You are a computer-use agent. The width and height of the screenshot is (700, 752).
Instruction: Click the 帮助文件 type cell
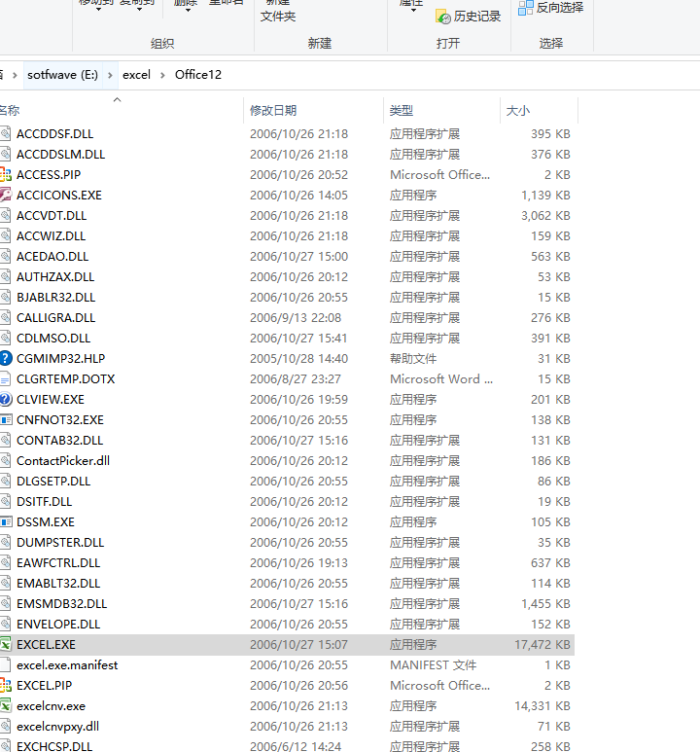pyautogui.click(x=413, y=359)
